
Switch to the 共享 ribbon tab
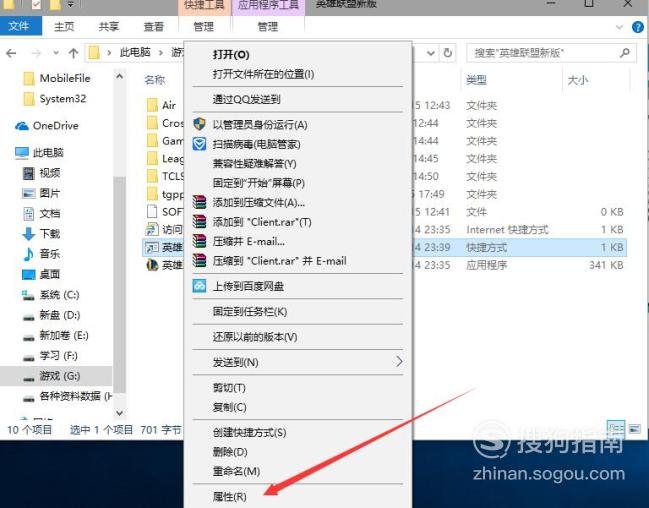coord(109,27)
